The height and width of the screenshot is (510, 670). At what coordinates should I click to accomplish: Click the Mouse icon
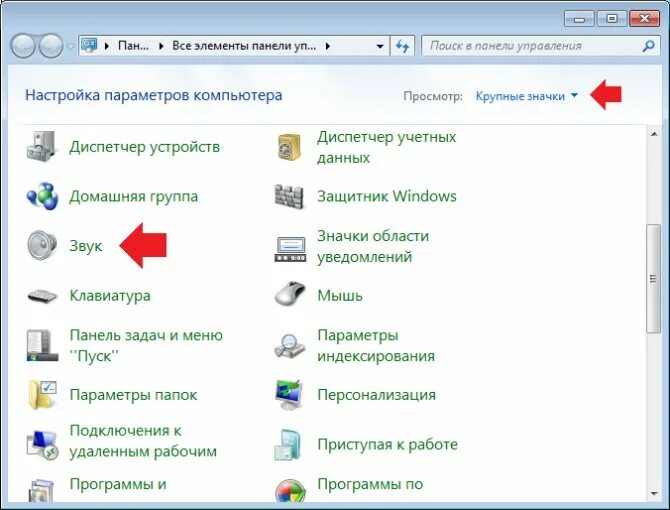[290, 293]
